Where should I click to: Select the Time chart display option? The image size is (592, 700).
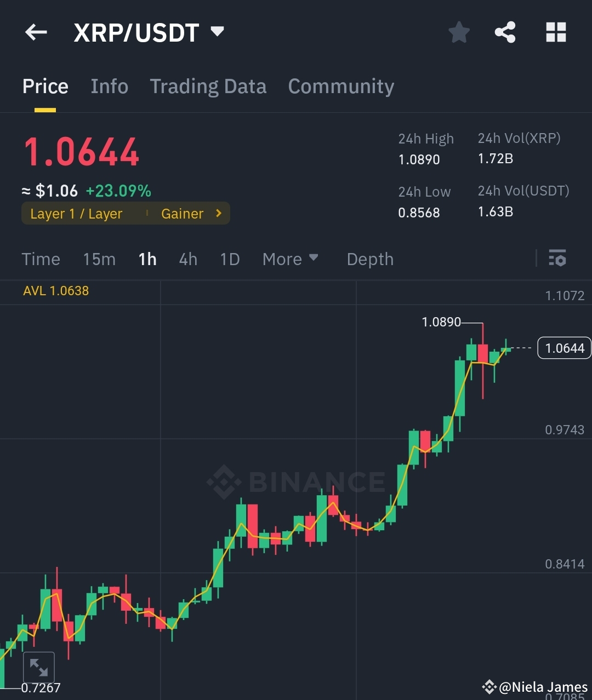[41, 259]
